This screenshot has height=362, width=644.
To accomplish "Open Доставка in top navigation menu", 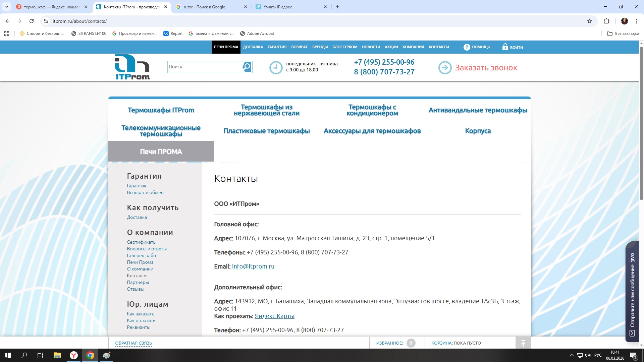I will click(253, 47).
